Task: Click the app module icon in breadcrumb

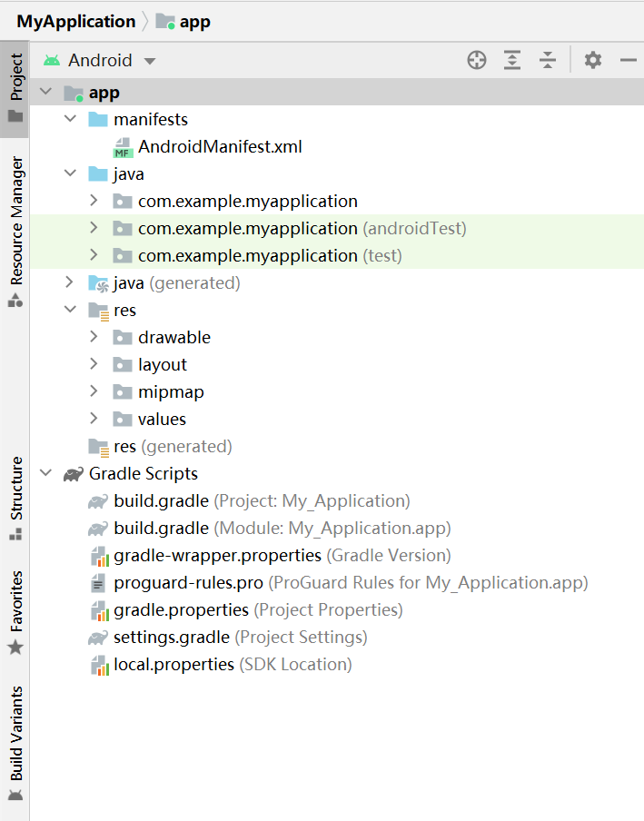Action: tap(165, 22)
